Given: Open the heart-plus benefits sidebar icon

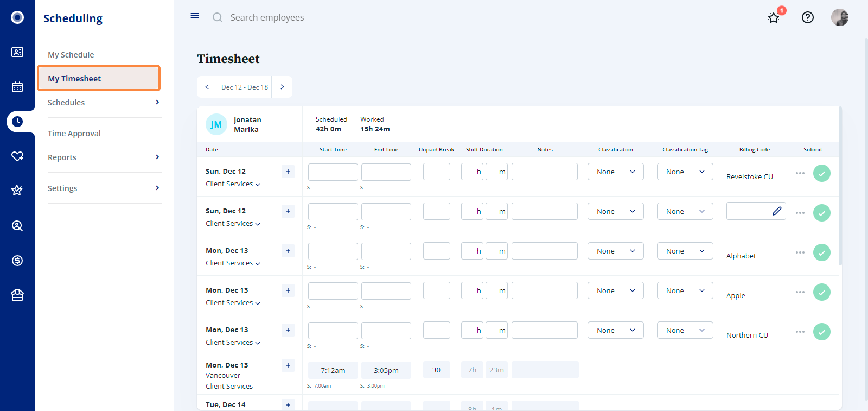Looking at the screenshot, I should coord(17,156).
